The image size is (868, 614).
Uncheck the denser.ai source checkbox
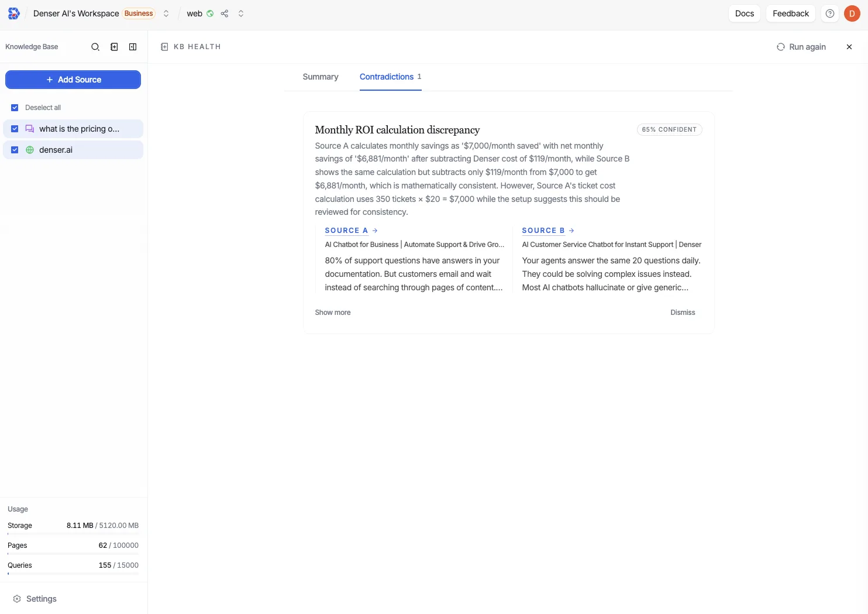(x=15, y=150)
